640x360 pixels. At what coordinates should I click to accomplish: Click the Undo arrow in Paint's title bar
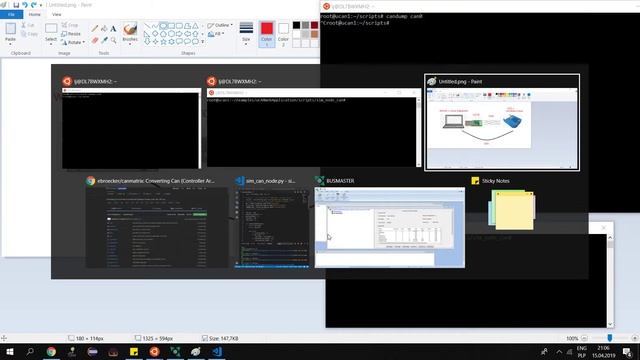[24, 5]
